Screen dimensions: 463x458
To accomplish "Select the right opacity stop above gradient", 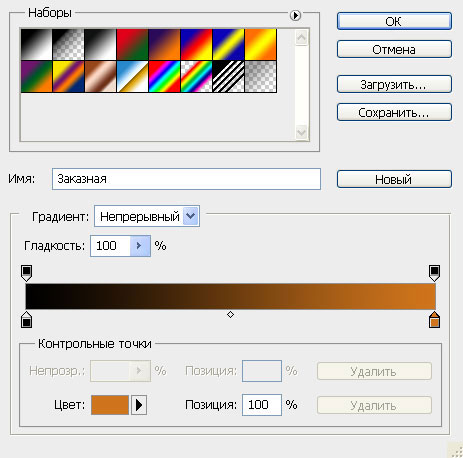I will [434, 273].
